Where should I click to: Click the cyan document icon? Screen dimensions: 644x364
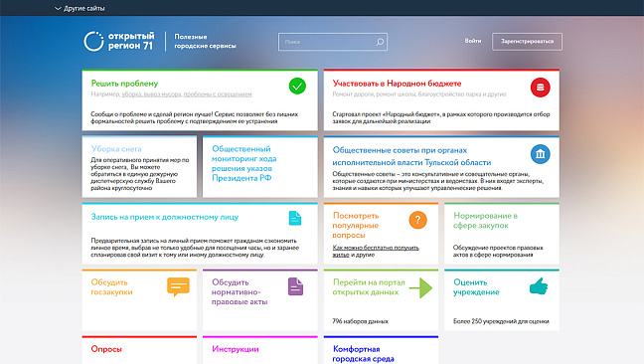tap(295, 218)
